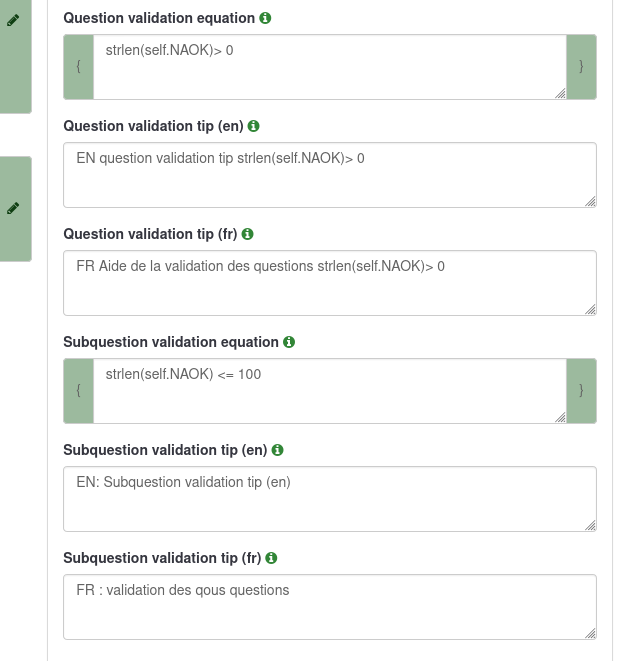
Task: Click info icon next to Subquestion validation tip (fr)
Action: point(272,558)
